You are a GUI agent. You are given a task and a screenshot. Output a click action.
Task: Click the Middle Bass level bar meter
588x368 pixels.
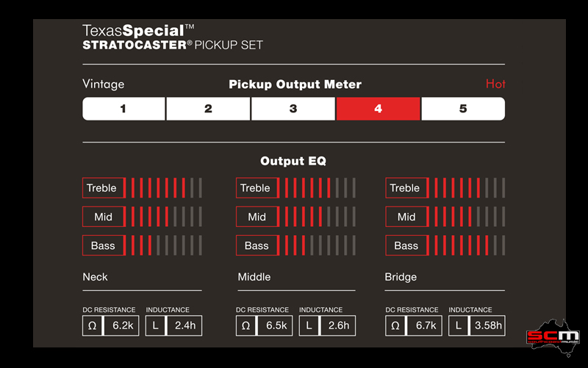coord(320,245)
